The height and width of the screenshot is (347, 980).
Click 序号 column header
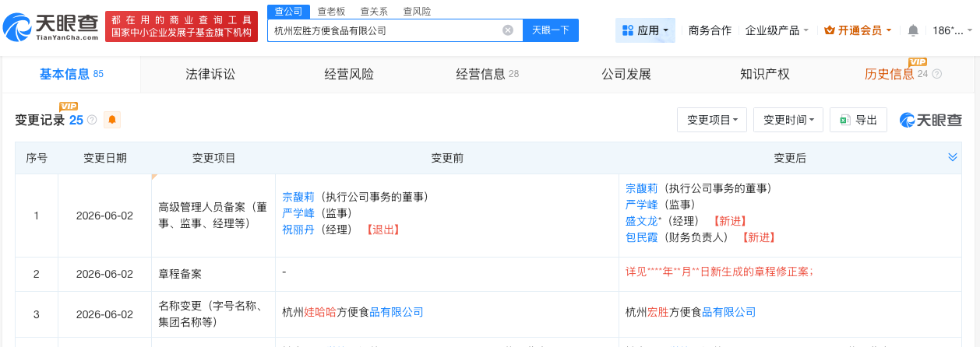coord(37,158)
